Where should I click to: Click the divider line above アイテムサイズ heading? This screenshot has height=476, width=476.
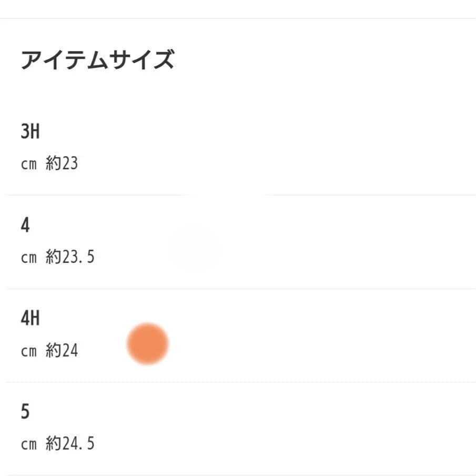click(x=238, y=18)
